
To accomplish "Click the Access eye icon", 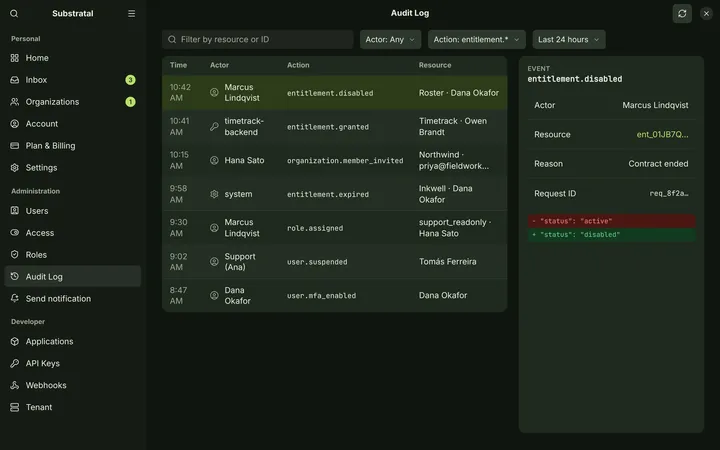I will [x=15, y=233].
